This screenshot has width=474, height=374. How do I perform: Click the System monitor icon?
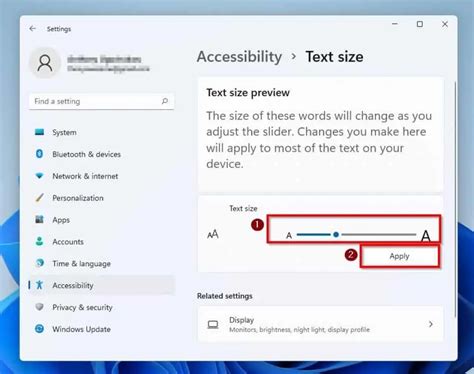pyautogui.click(x=39, y=132)
